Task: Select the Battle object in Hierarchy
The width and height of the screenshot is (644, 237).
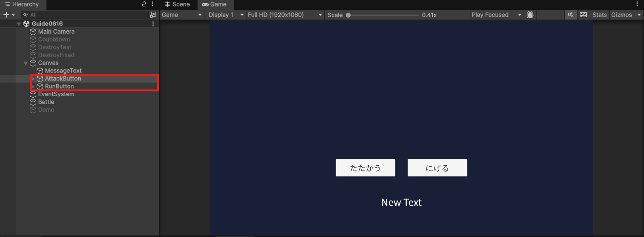Action: pyautogui.click(x=46, y=102)
